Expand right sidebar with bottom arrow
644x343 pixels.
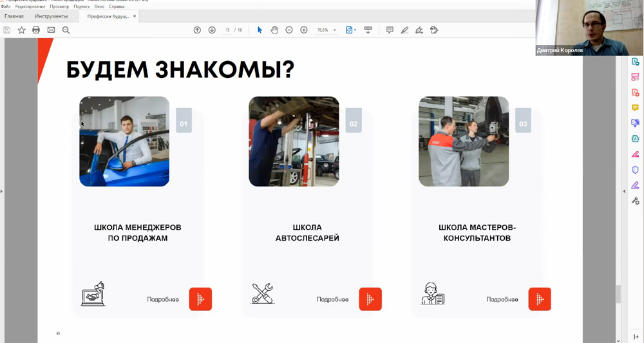[636, 337]
